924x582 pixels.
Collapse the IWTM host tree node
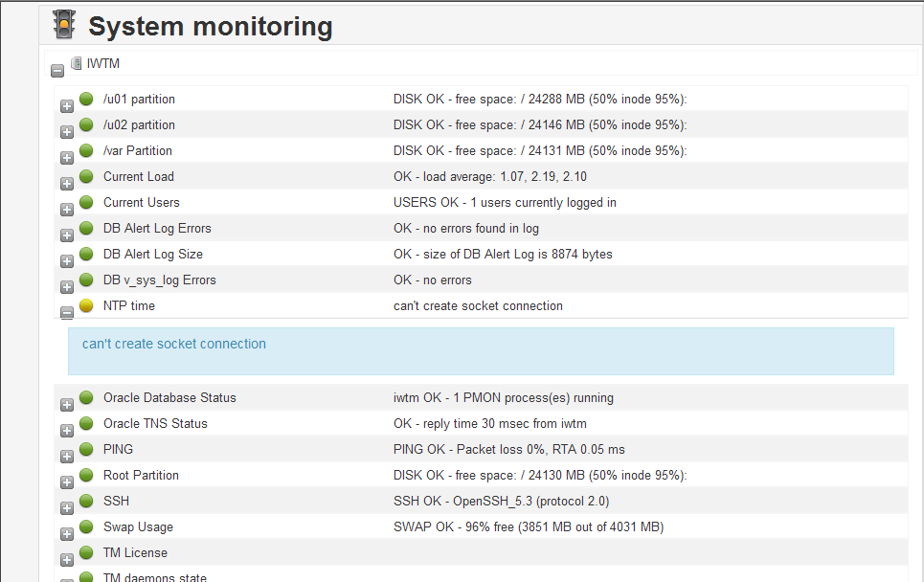pos(57,70)
